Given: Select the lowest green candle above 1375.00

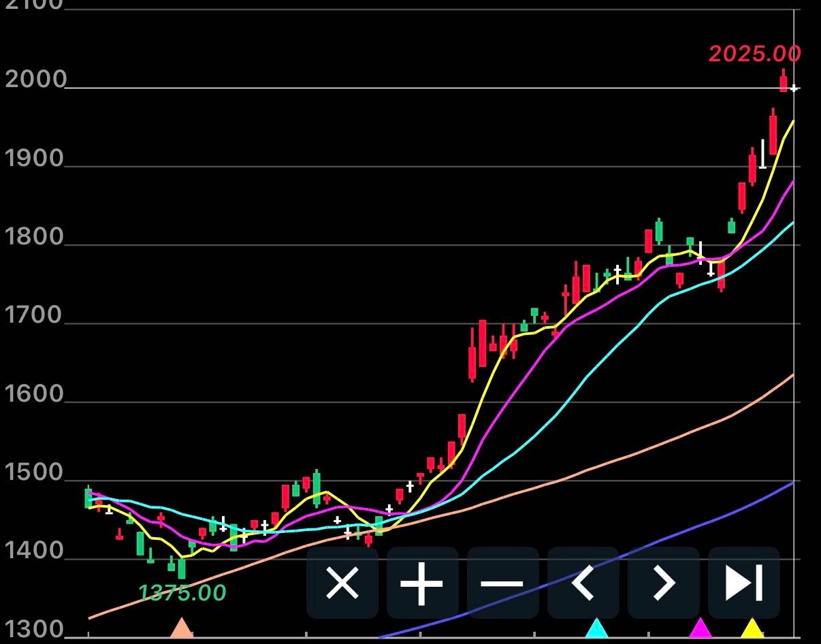Looking at the screenshot, I should [181, 568].
